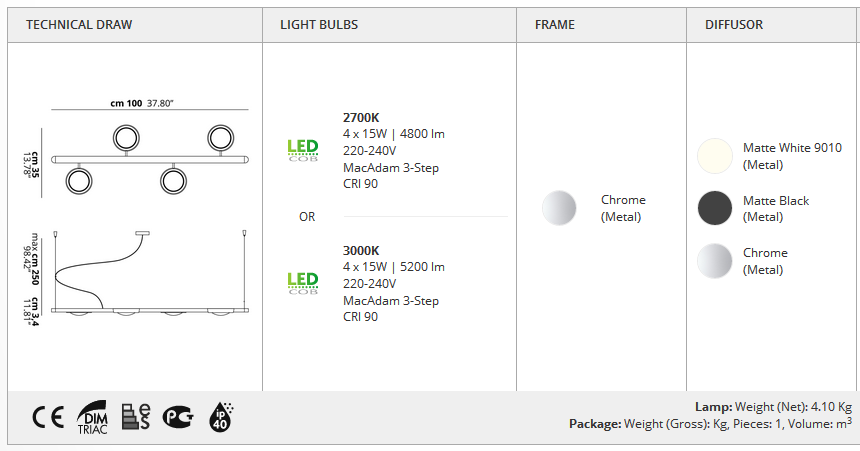Click the LED COB icon beside 2700K
860x451 pixels.
[x=303, y=150]
